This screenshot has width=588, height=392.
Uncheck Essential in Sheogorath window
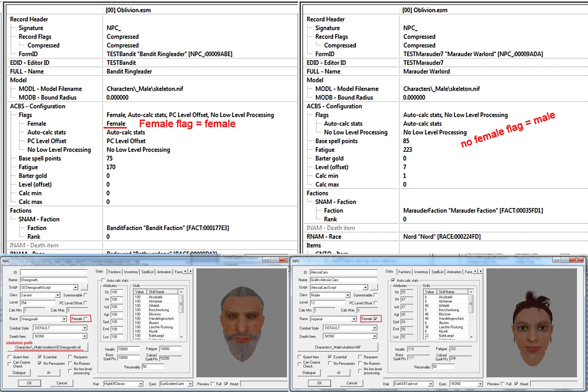[x=40, y=357]
